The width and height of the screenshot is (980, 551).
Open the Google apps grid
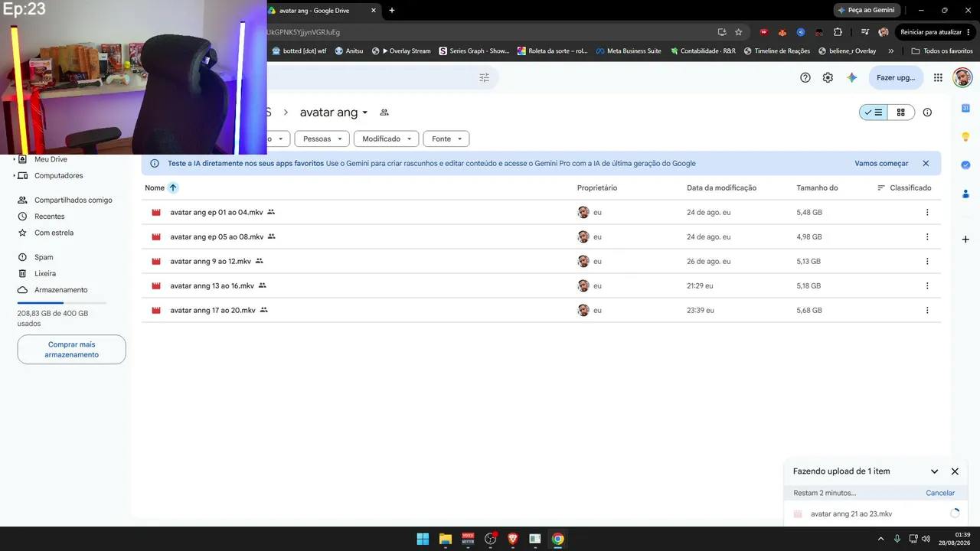pyautogui.click(x=938, y=77)
